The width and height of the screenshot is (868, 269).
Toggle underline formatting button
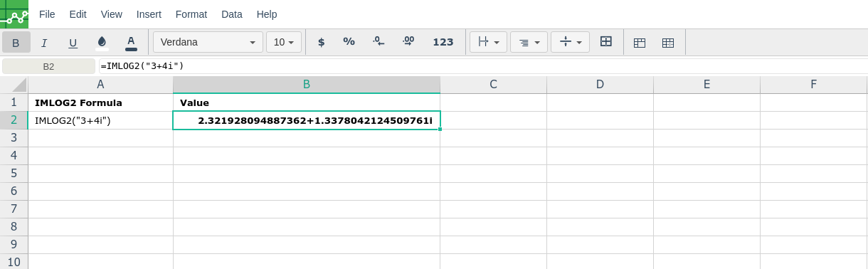pyautogui.click(x=73, y=42)
